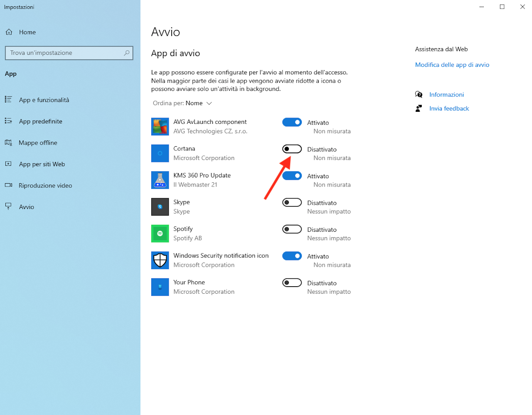Click the Windows Security notification icon text
The height and width of the screenshot is (415, 532).
221,255
